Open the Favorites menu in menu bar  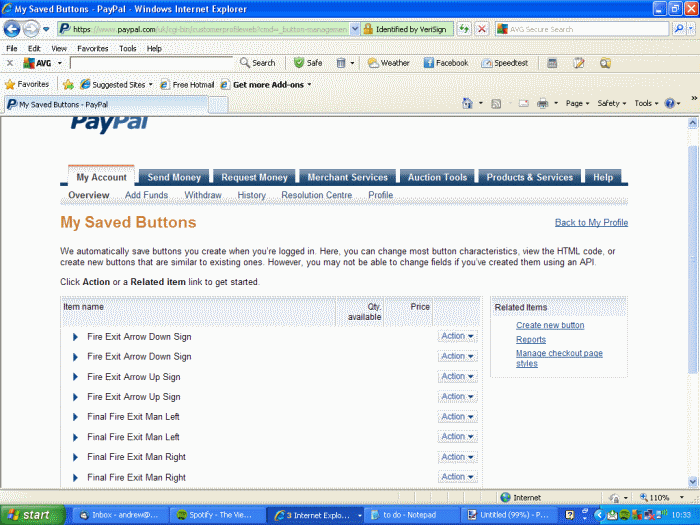click(93, 48)
